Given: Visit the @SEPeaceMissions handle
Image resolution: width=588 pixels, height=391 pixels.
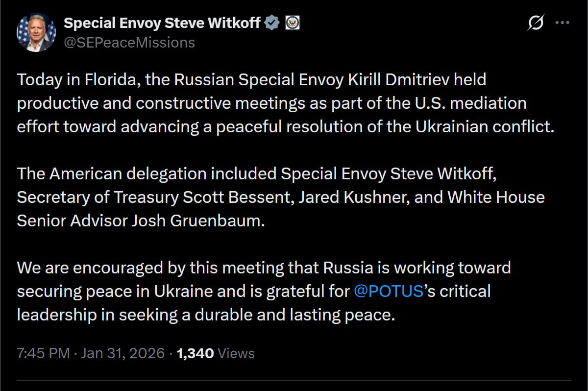Looking at the screenshot, I should click(x=129, y=43).
